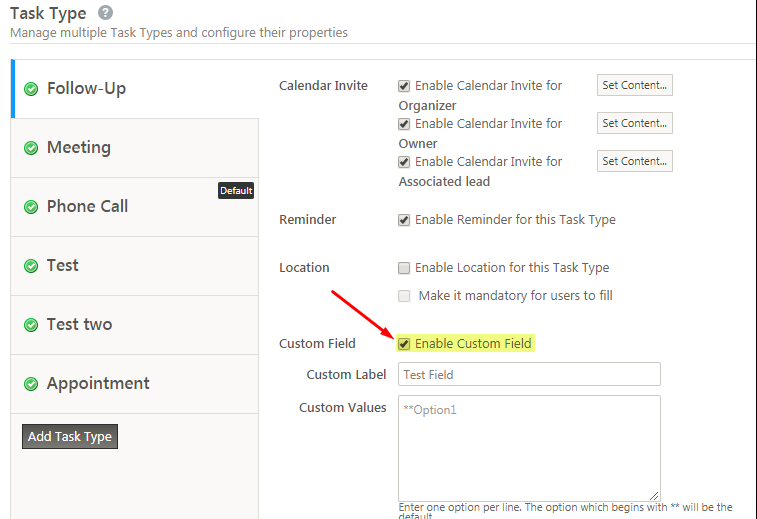Image resolution: width=757 pixels, height=519 pixels.
Task: Click green check icon beside Test
Action: pyautogui.click(x=31, y=266)
